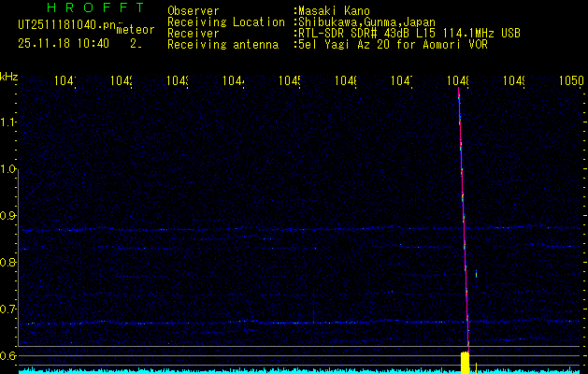Click the 0.7 kHz frequency tick label
Viewport: 588px width, 374px height.
8,309
